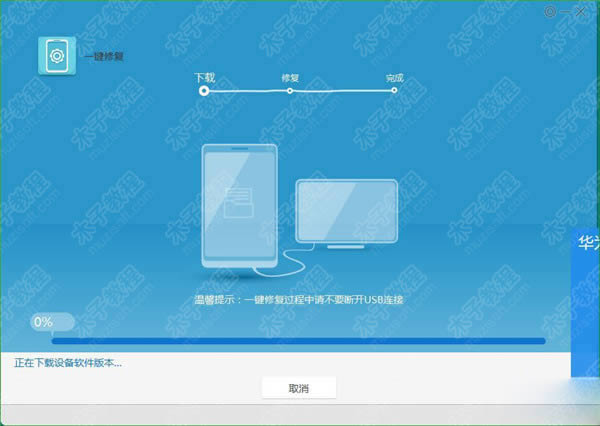Screen dimensions: 600x426
Task: Click the USB connection warning hint
Action: click(298, 299)
